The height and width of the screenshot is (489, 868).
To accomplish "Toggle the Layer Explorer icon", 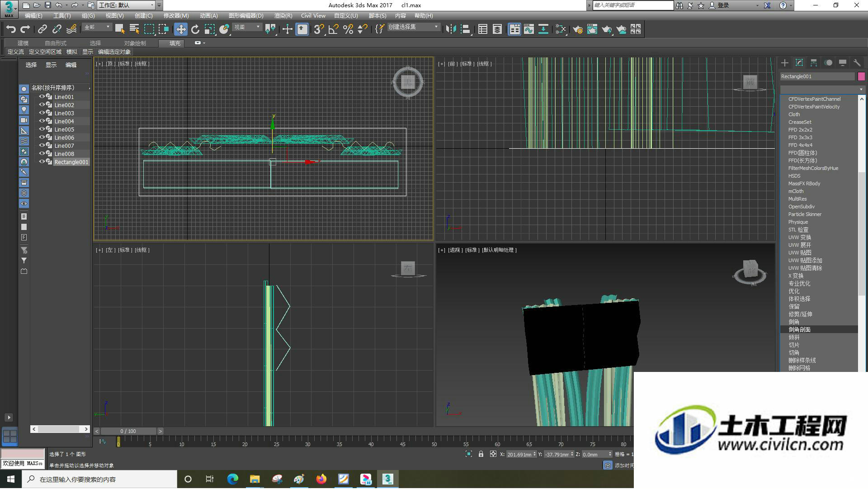I will pyautogui.click(x=497, y=29).
